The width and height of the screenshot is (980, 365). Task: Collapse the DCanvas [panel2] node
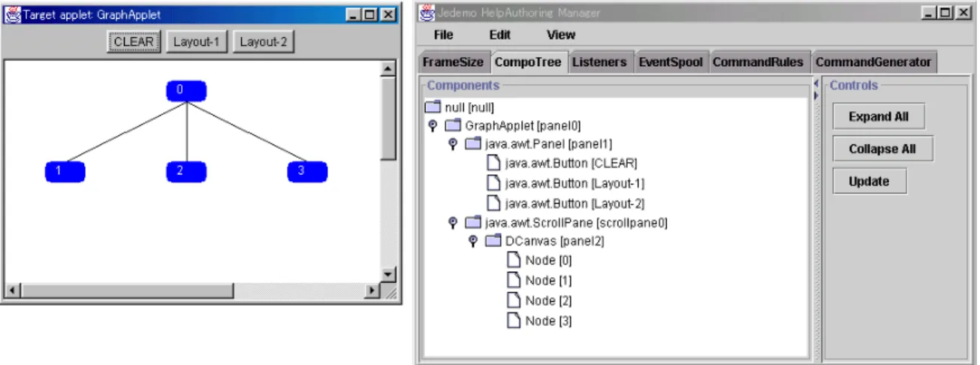click(473, 242)
